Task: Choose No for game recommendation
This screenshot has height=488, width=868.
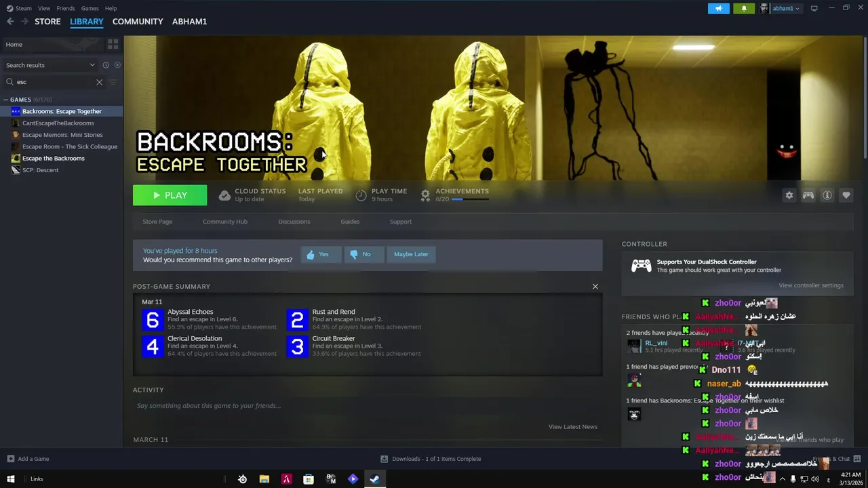Action: coord(363,254)
